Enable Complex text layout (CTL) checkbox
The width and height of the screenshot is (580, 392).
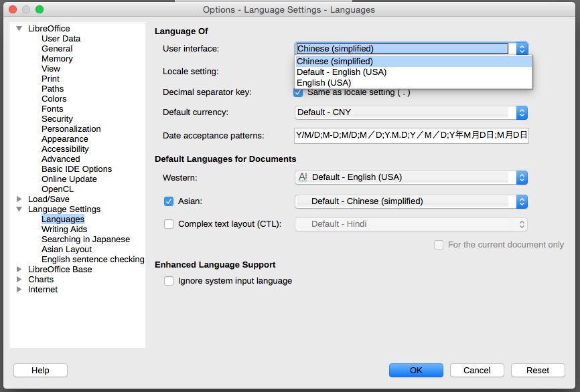(x=169, y=224)
